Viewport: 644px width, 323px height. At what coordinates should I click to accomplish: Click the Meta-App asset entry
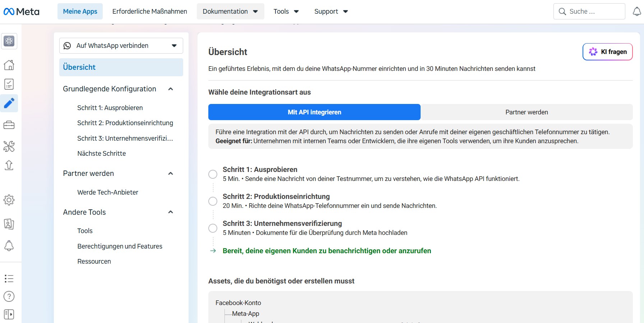click(246, 314)
